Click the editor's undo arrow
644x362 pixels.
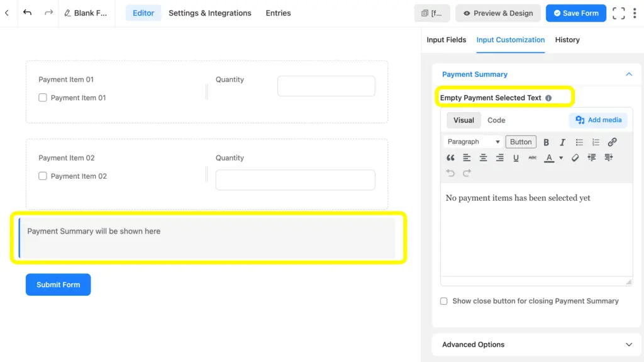[450, 173]
